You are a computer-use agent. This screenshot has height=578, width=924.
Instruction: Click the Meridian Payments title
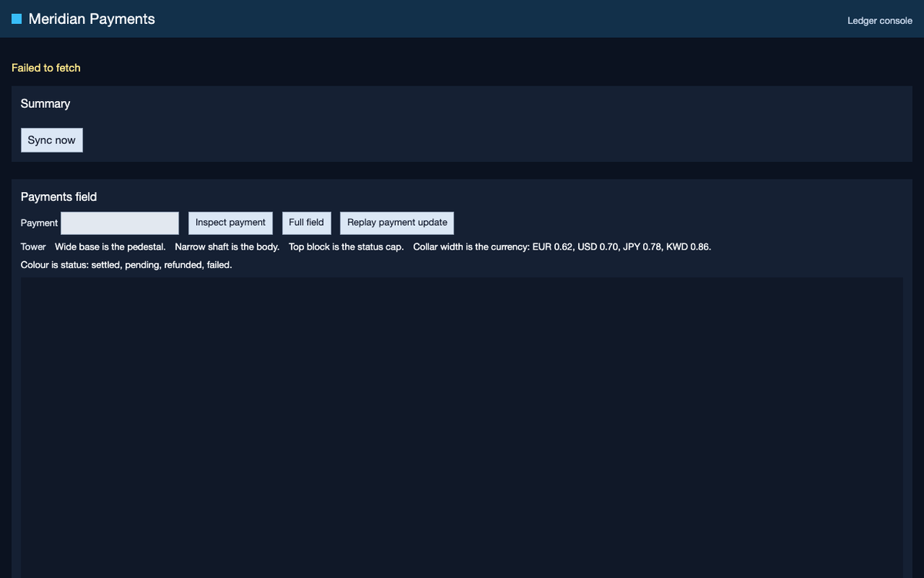tap(92, 19)
